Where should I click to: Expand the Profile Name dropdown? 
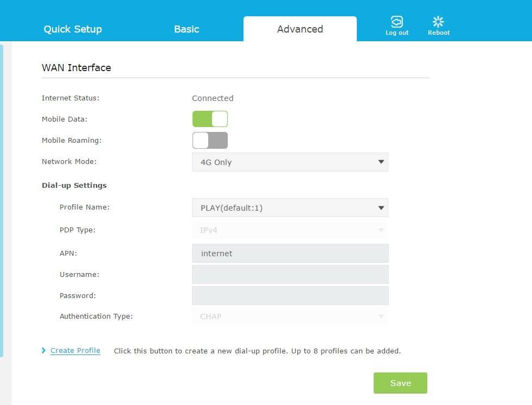tap(290, 207)
